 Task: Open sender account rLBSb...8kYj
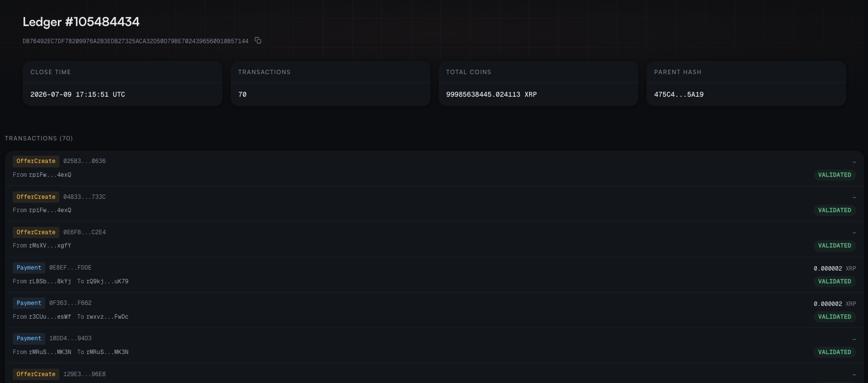point(50,281)
